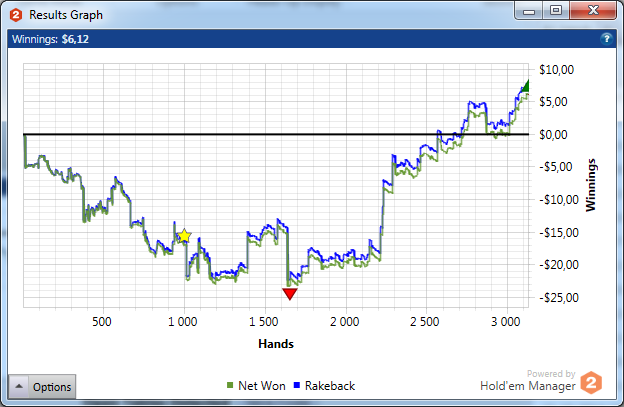Click the $0,00 axis label

point(553,134)
